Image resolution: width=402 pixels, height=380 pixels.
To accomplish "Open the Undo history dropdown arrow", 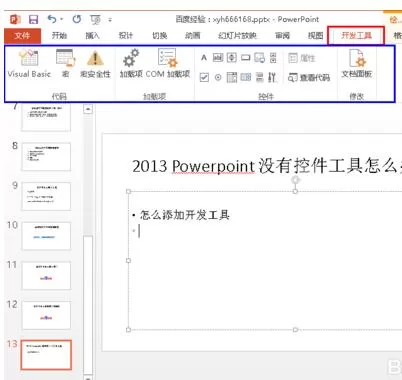I will (x=61, y=19).
